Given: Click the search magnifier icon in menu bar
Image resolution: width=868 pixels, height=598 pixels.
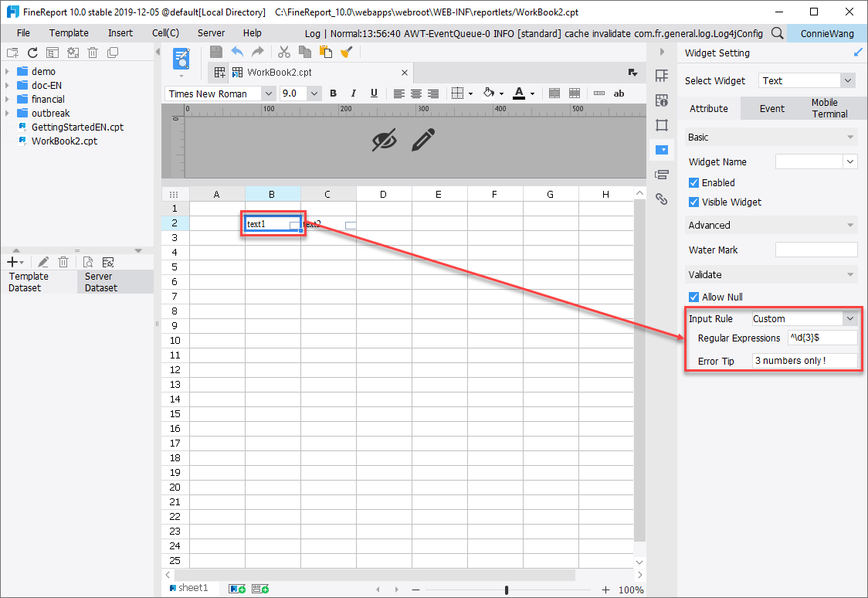Looking at the screenshot, I should (x=777, y=33).
